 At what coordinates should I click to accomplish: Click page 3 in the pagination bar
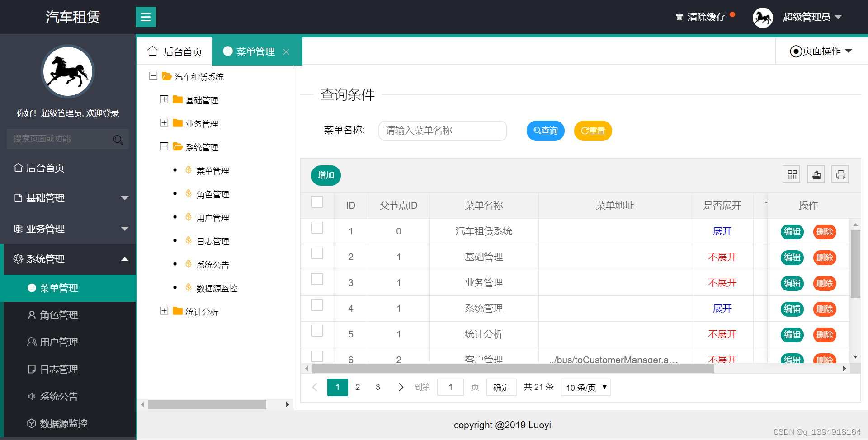click(x=377, y=387)
